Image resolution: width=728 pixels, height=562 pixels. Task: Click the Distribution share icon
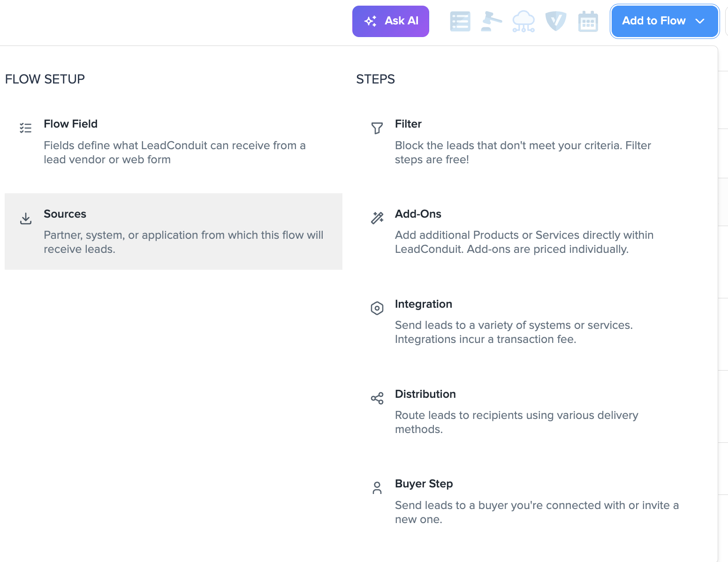click(x=377, y=398)
